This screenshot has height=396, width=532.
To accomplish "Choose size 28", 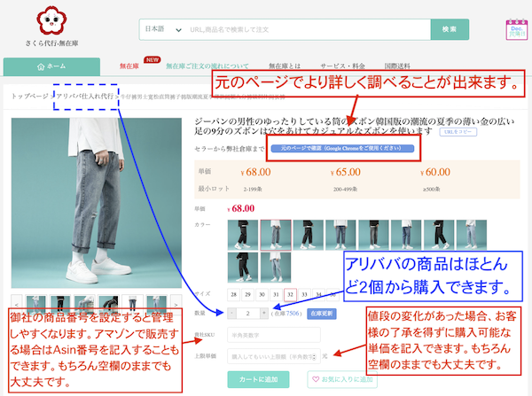I will (234, 295).
